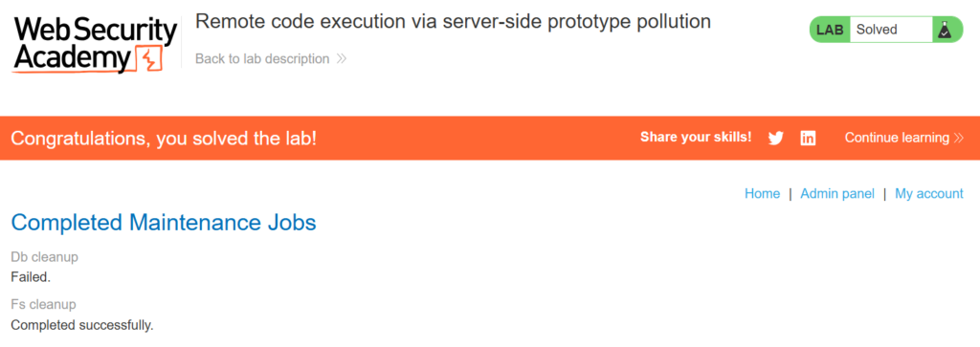Open the Home page link
This screenshot has height=347, width=980.
(762, 193)
